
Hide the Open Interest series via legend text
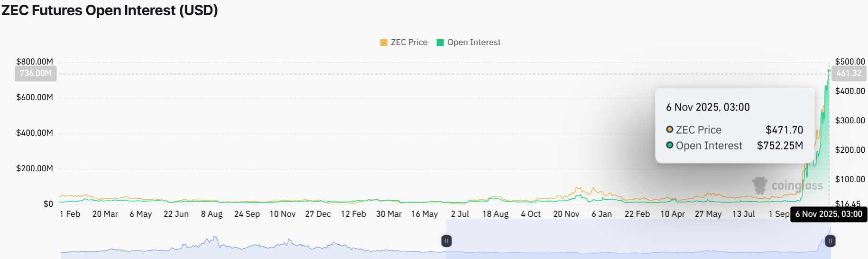(474, 43)
